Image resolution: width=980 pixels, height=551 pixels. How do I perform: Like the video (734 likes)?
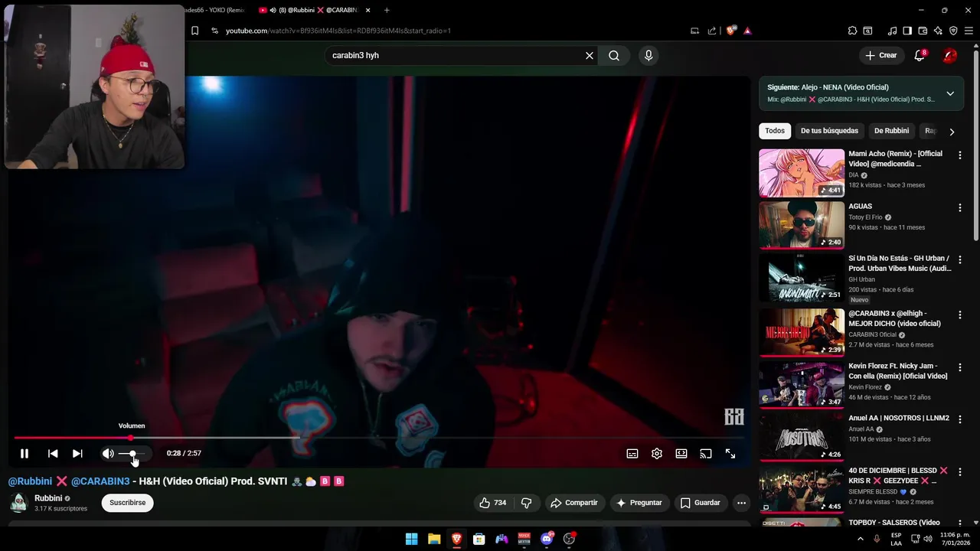pyautogui.click(x=492, y=503)
